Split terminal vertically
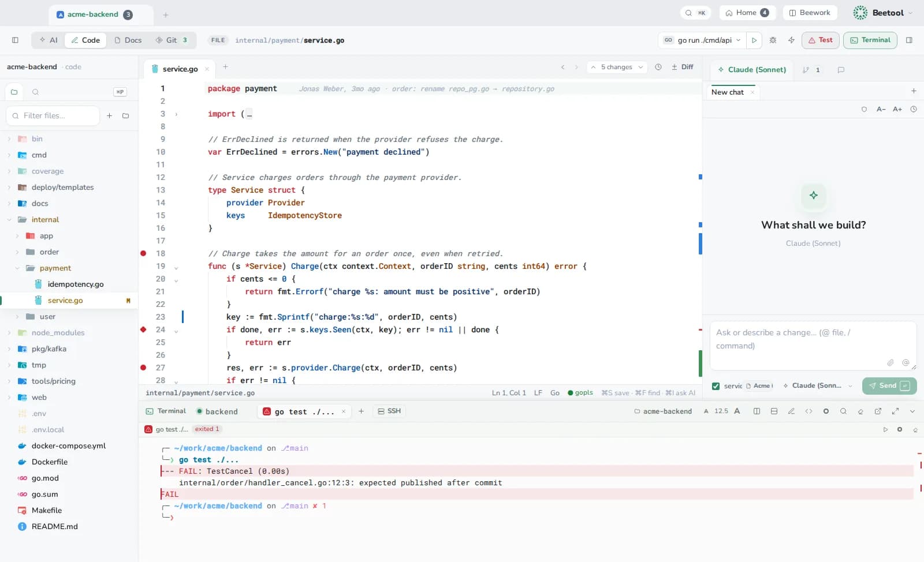 point(757,411)
